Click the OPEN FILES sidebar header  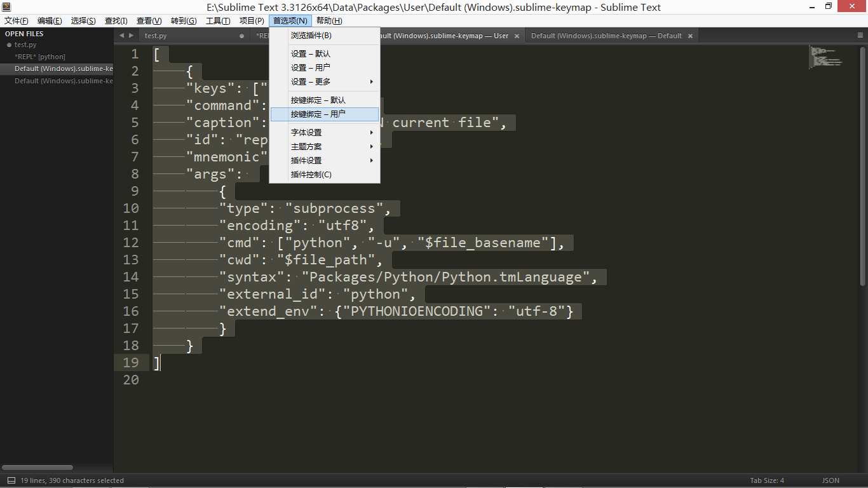pyautogui.click(x=24, y=34)
